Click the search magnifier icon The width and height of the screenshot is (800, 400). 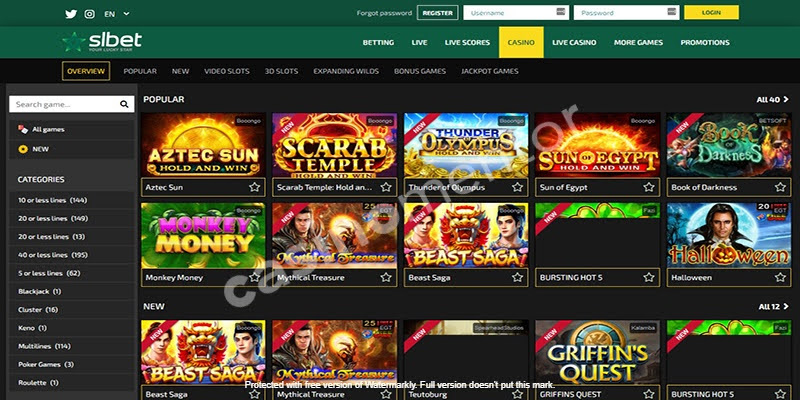[x=124, y=104]
